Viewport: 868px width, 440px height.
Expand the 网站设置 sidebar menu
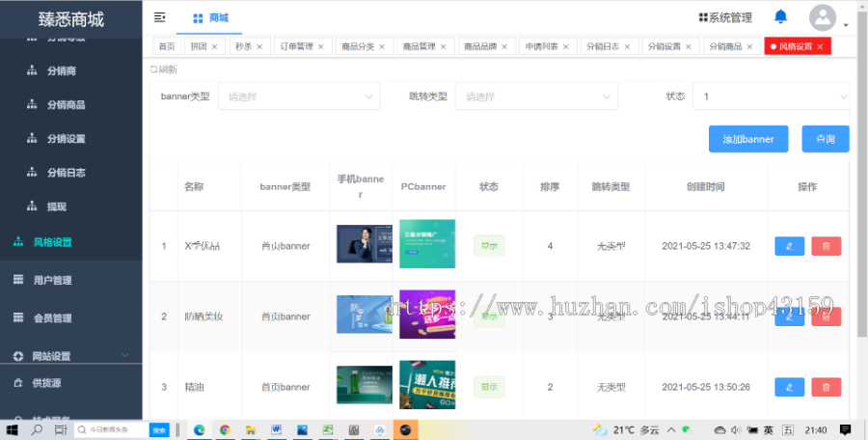click(x=70, y=356)
